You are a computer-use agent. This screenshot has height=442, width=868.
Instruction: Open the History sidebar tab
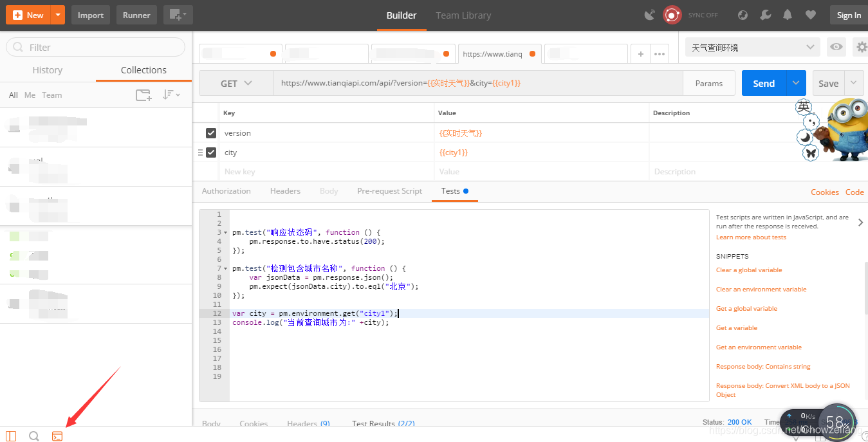pos(48,70)
